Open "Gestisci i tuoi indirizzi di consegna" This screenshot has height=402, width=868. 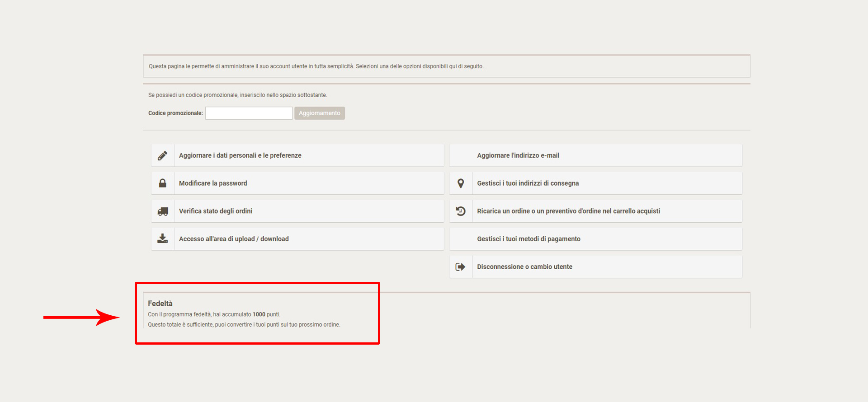coord(528,183)
